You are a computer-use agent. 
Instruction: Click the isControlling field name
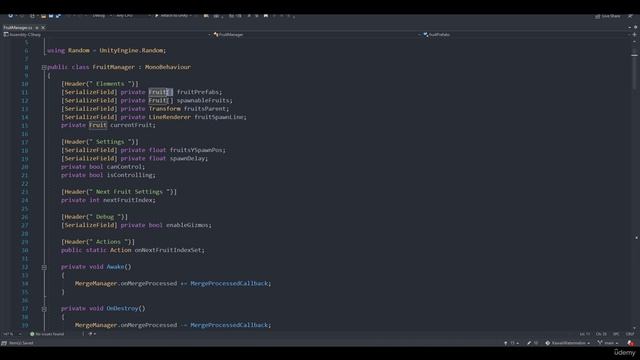pyautogui.click(x=129, y=175)
